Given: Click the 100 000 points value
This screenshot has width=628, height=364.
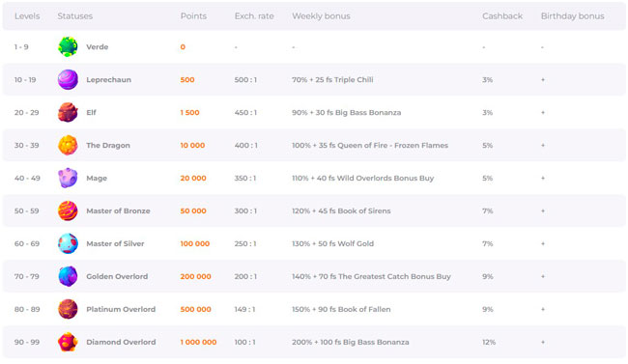Looking at the screenshot, I should (194, 244).
